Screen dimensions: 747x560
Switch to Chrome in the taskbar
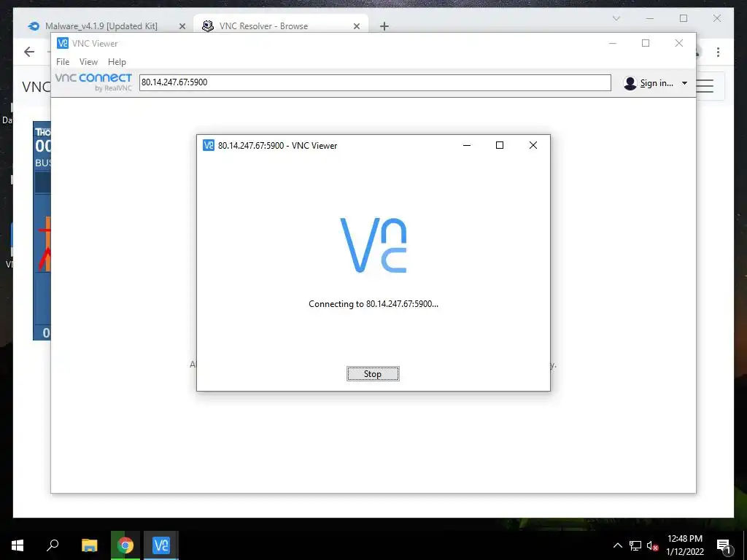[x=125, y=545]
